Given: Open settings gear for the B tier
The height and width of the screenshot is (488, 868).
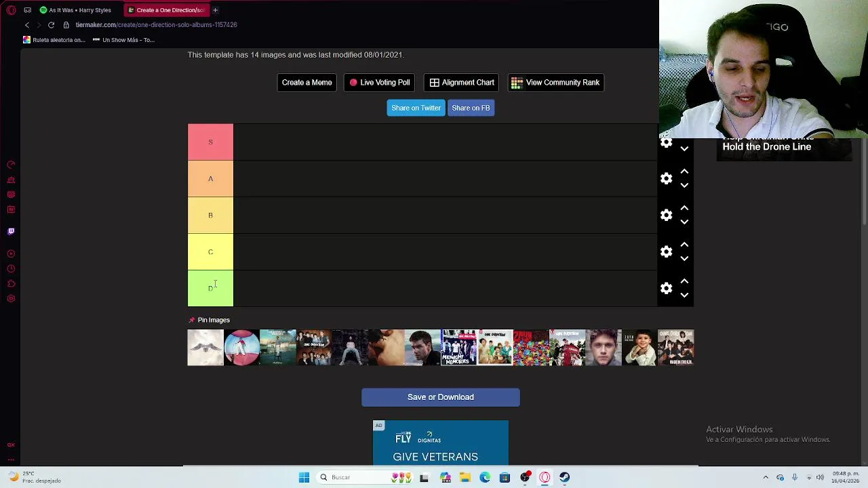Looking at the screenshot, I should tap(666, 215).
